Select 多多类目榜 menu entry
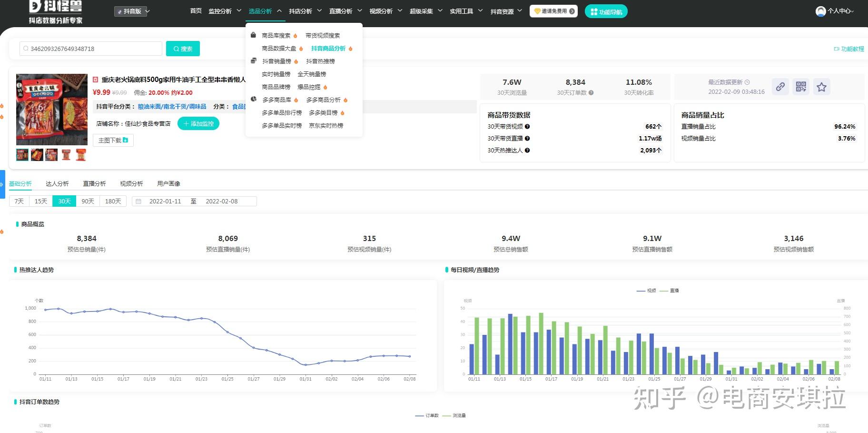The width and height of the screenshot is (868, 433). [323, 113]
